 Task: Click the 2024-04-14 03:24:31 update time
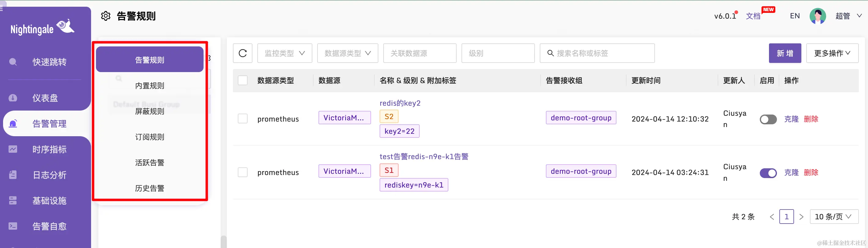click(x=670, y=172)
